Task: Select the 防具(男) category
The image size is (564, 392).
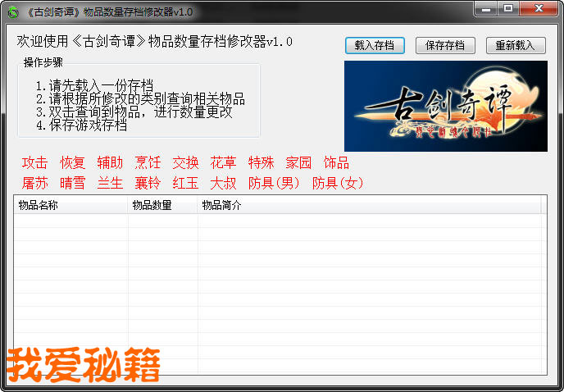Action: pyautogui.click(x=274, y=183)
